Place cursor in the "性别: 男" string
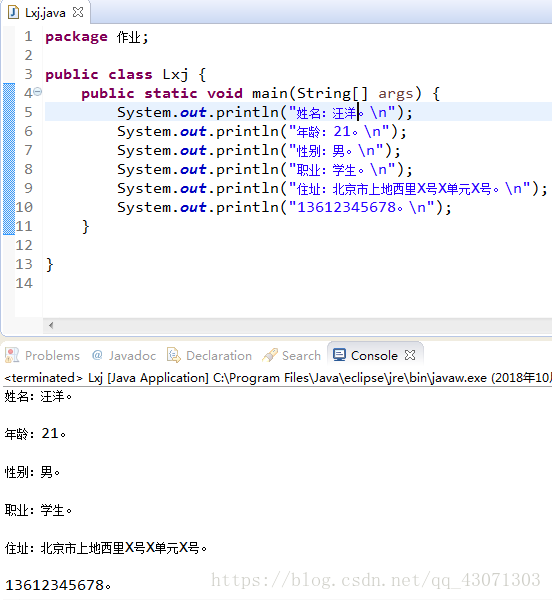 point(336,150)
